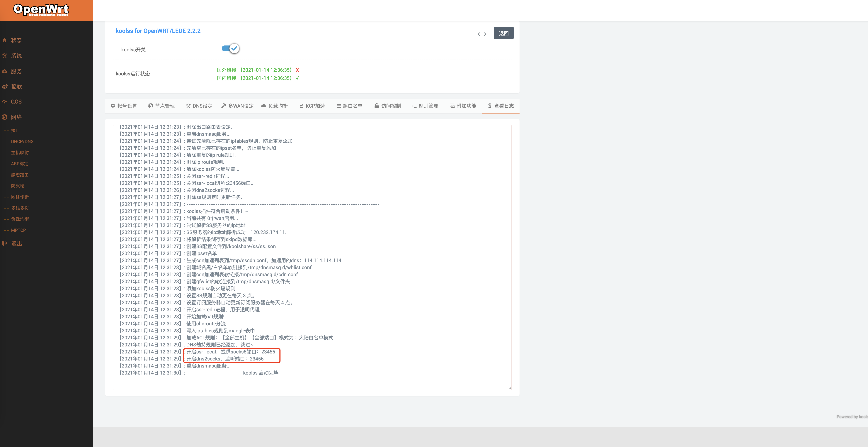This screenshot has height=447, width=868.
Task: Click the logout icon beside 退出
Action: pyautogui.click(x=5, y=243)
